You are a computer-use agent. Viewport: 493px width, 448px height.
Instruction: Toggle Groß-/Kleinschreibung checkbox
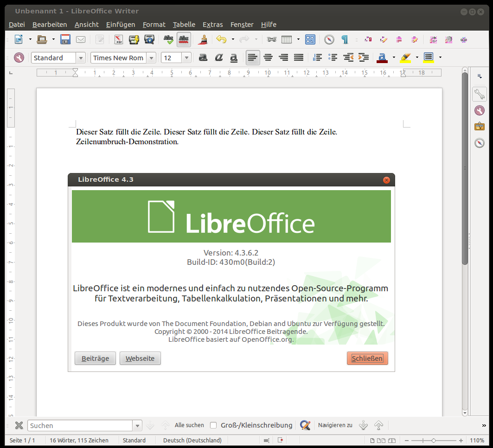213,425
